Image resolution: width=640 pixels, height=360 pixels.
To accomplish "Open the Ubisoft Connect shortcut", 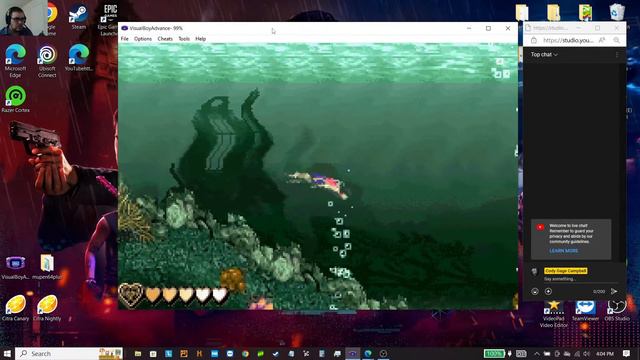I will coord(47,61).
